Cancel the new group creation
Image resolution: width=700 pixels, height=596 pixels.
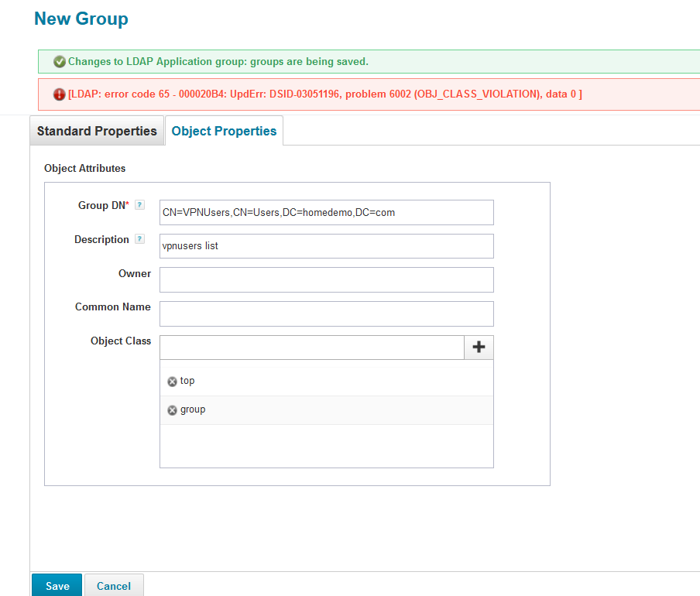click(114, 586)
